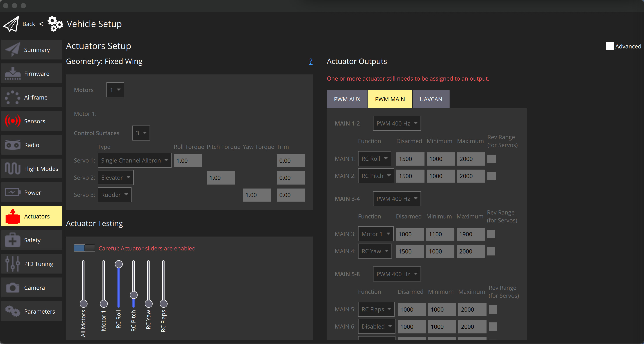
Task: Click the Camera icon in sidebar
Action: click(13, 287)
